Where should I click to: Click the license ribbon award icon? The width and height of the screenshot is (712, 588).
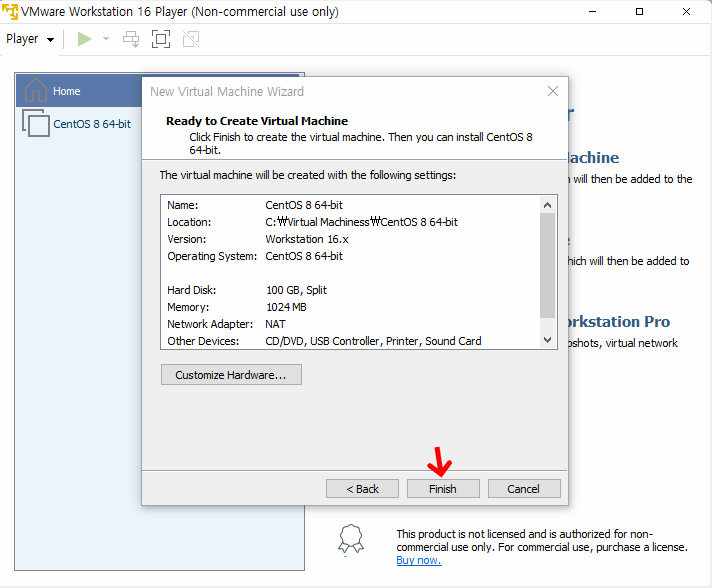tap(351, 539)
